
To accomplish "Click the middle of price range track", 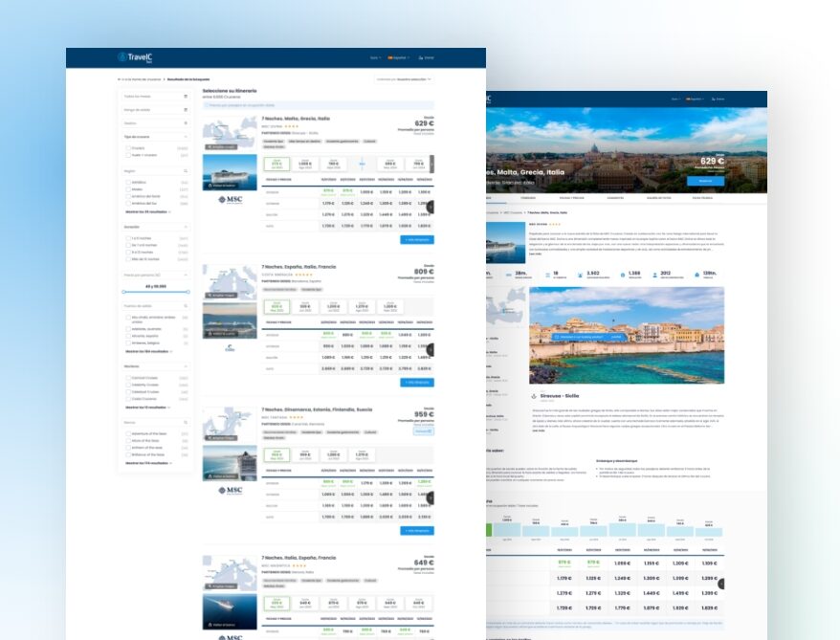I will click(x=156, y=292).
